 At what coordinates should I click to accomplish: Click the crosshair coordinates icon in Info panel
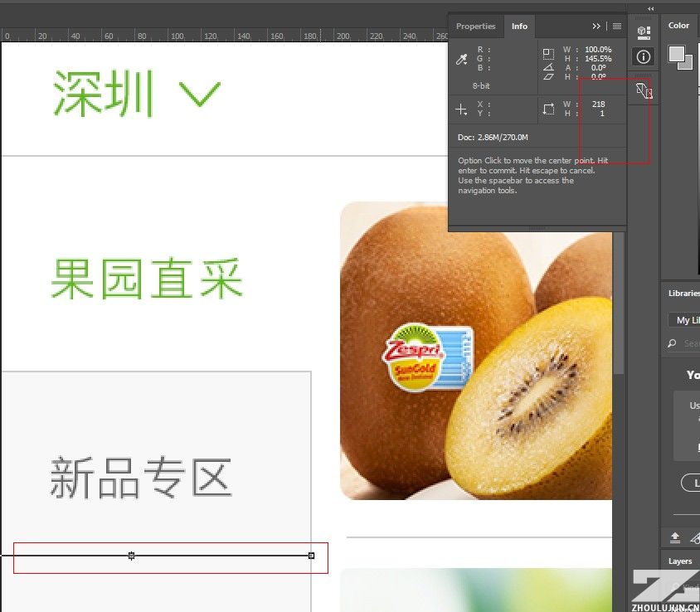pos(462,109)
